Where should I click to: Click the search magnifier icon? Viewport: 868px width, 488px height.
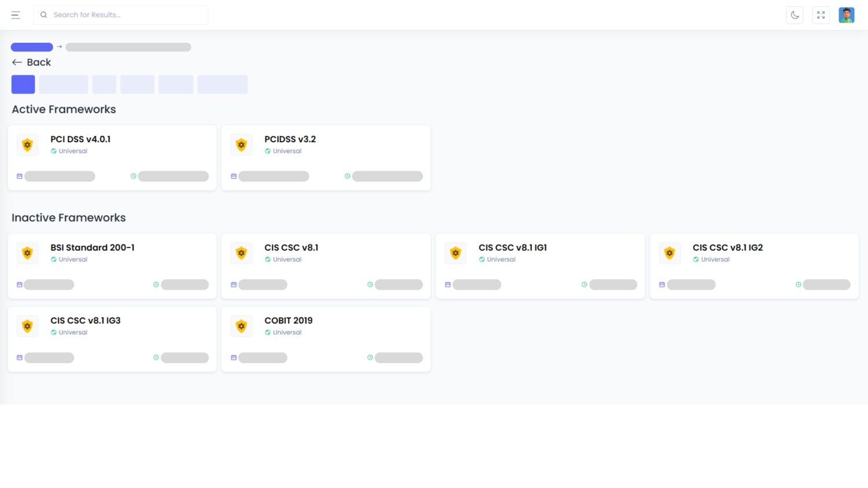pyautogui.click(x=44, y=14)
